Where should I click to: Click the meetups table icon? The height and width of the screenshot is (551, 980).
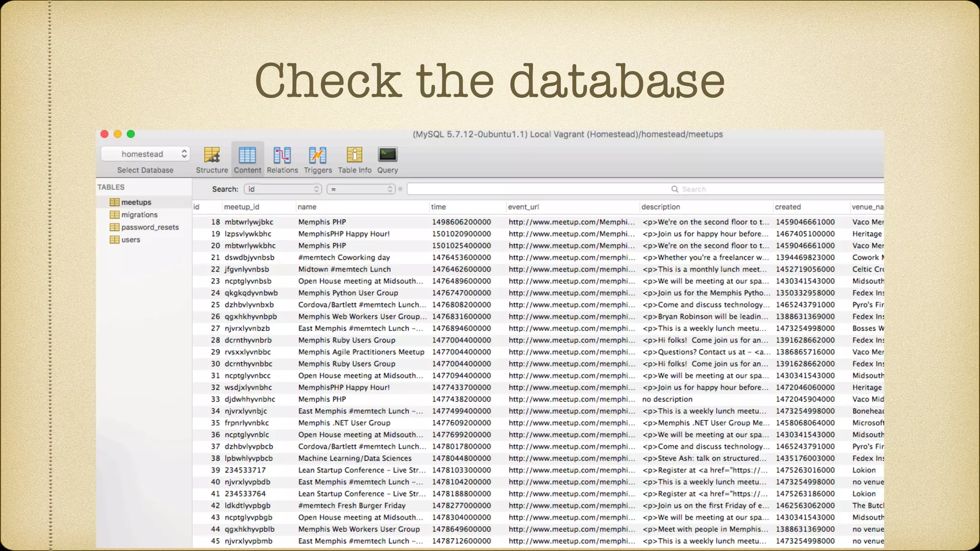114,202
